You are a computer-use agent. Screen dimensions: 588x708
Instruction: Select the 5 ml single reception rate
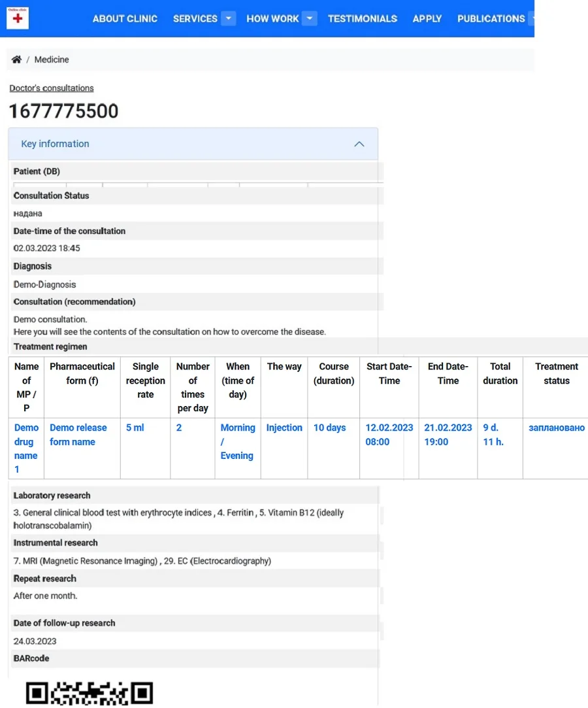pos(135,428)
